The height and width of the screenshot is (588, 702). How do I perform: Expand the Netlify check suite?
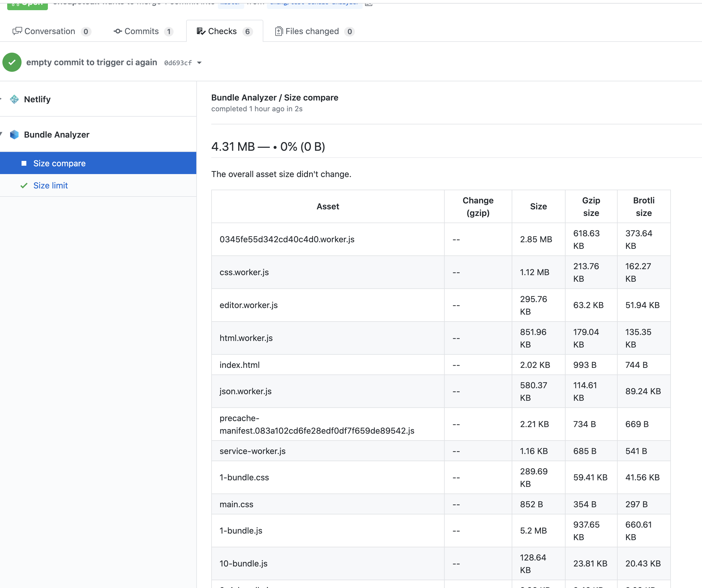click(1, 99)
